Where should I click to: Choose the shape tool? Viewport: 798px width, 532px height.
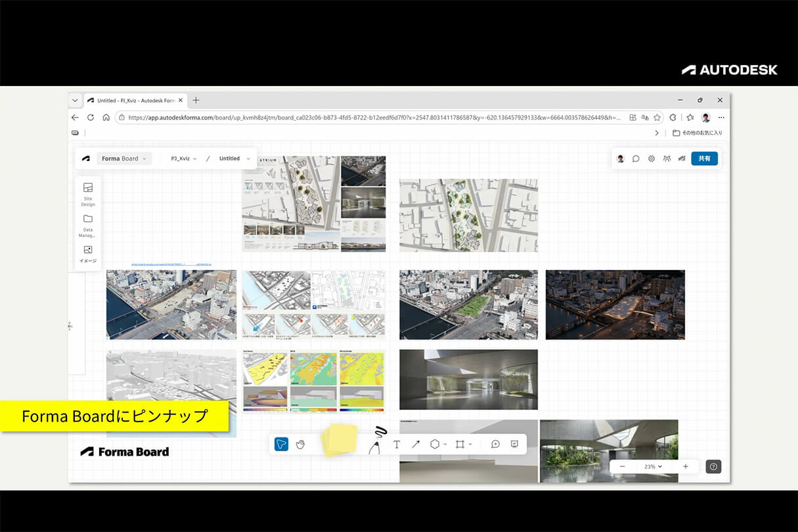pos(434,445)
